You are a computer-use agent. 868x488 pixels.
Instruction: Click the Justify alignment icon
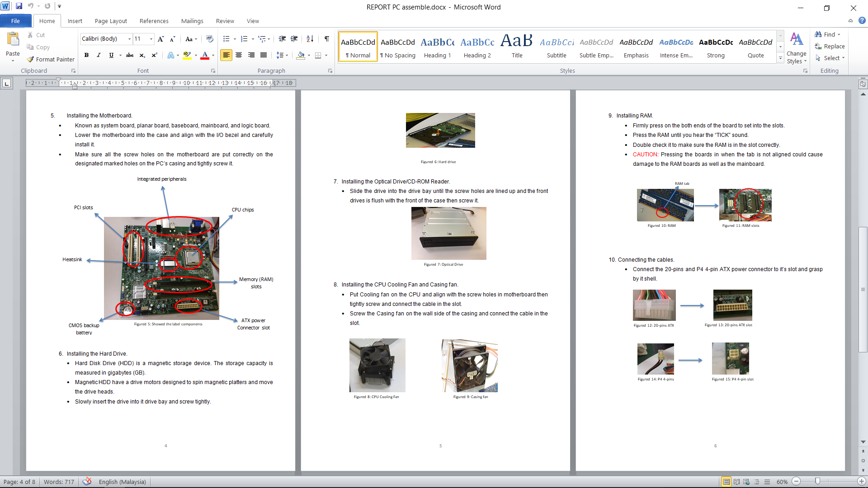click(x=264, y=55)
